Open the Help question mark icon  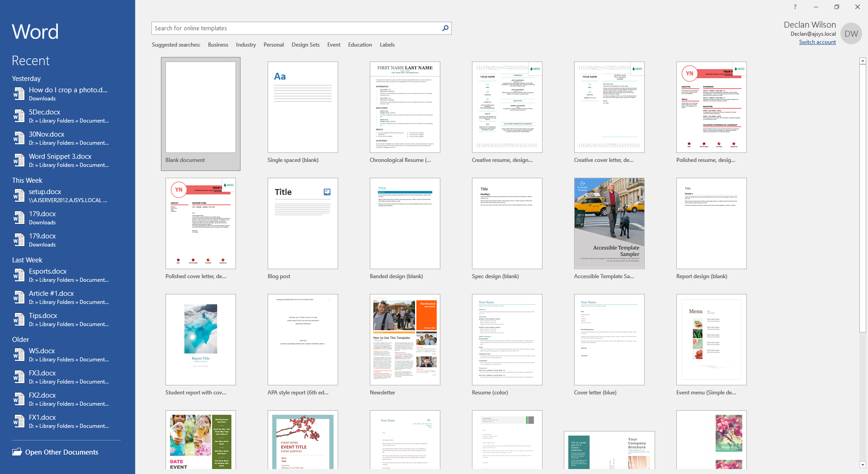pyautogui.click(x=795, y=7)
